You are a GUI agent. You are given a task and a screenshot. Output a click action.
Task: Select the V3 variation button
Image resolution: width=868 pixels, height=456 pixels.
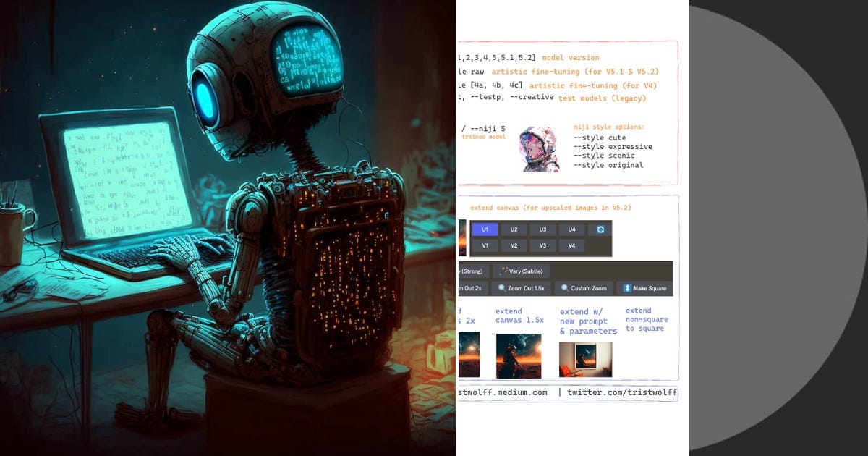(x=543, y=246)
